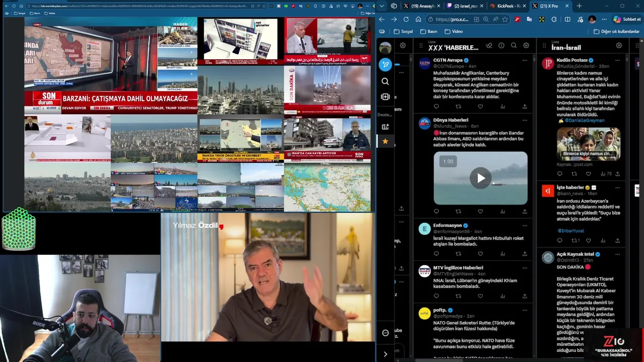Open more options on MTV İngilizce Haberleri post
The height and width of the screenshot is (362, 644).
525,268
